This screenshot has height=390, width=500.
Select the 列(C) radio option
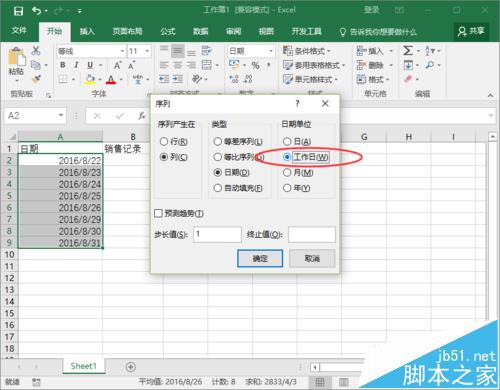174,157
